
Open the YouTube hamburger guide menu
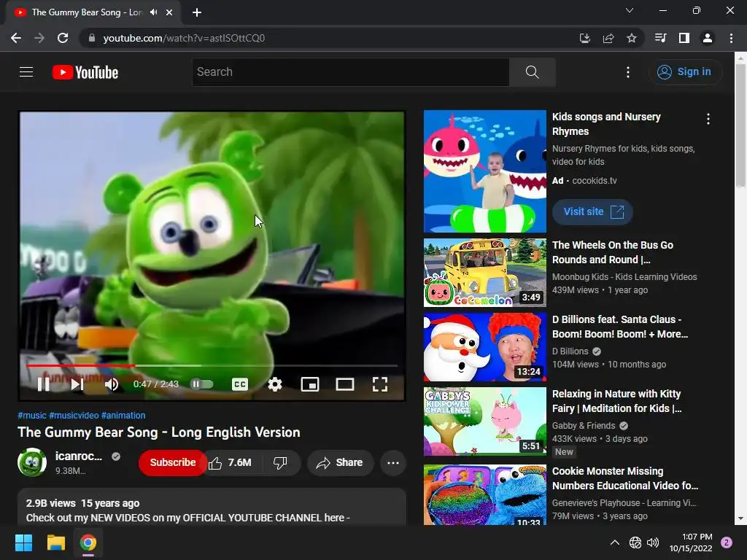26,72
